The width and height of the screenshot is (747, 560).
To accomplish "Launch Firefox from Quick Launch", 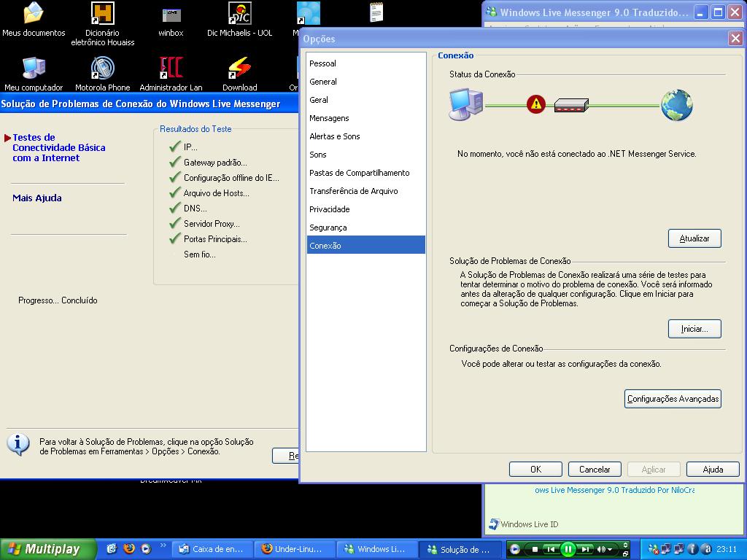I will pos(128,548).
